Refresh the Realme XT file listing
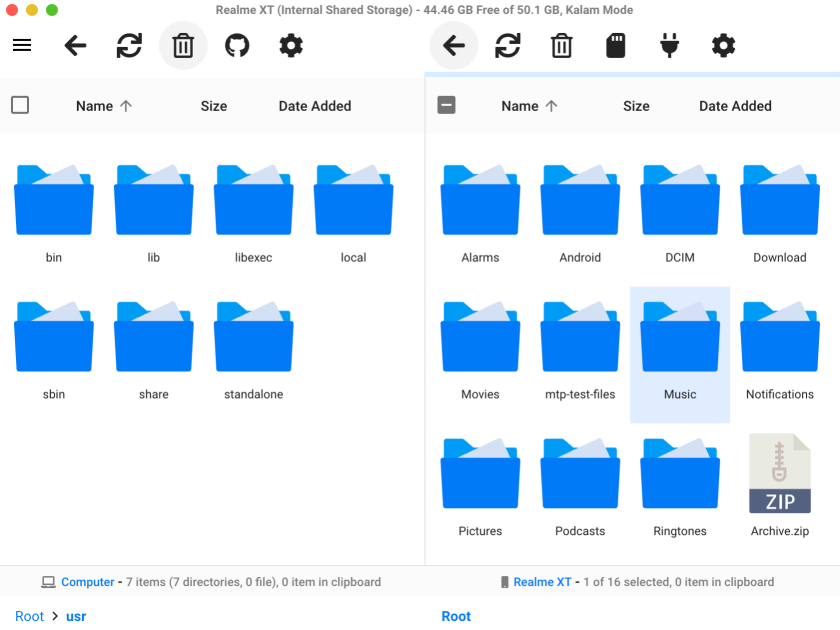 (508, 45)
